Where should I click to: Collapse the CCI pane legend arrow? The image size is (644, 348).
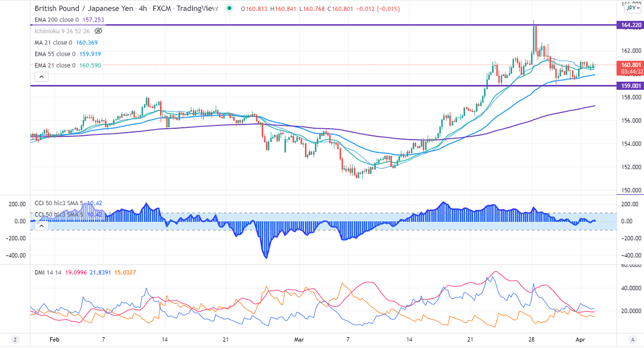pyautogui.click(x=42, y=226)
